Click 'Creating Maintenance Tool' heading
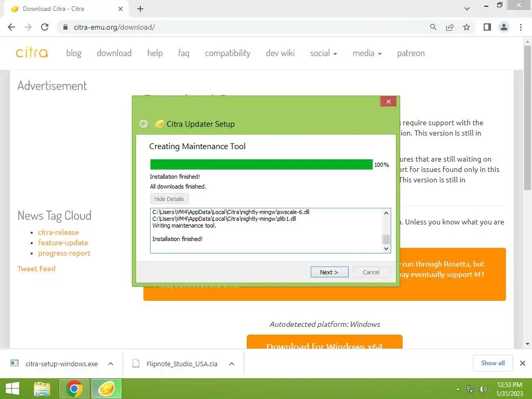This screenshot has width=532, height=399. 197,146
